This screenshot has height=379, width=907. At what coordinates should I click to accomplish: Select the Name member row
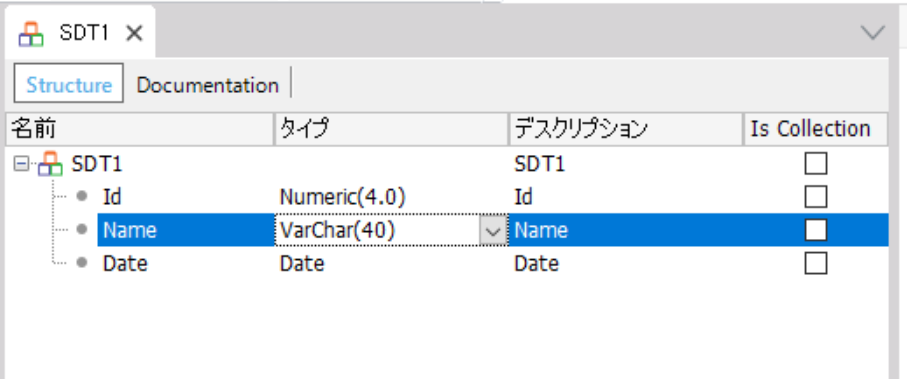click(x=493, y=231)
